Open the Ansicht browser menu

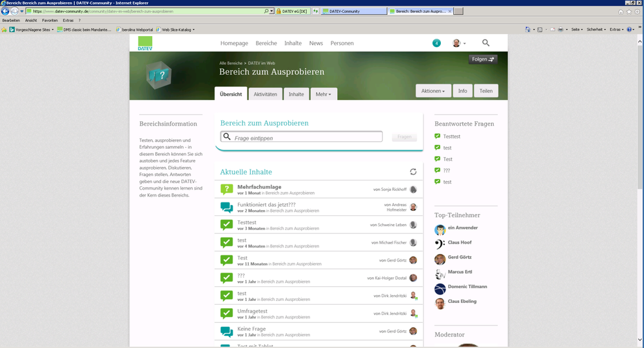tap(31, 20)
